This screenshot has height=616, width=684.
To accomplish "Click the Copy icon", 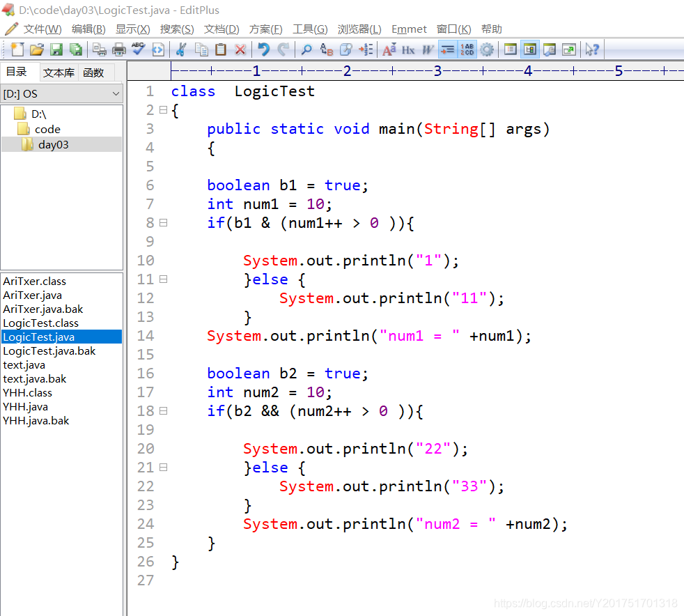I will point(201,49).
